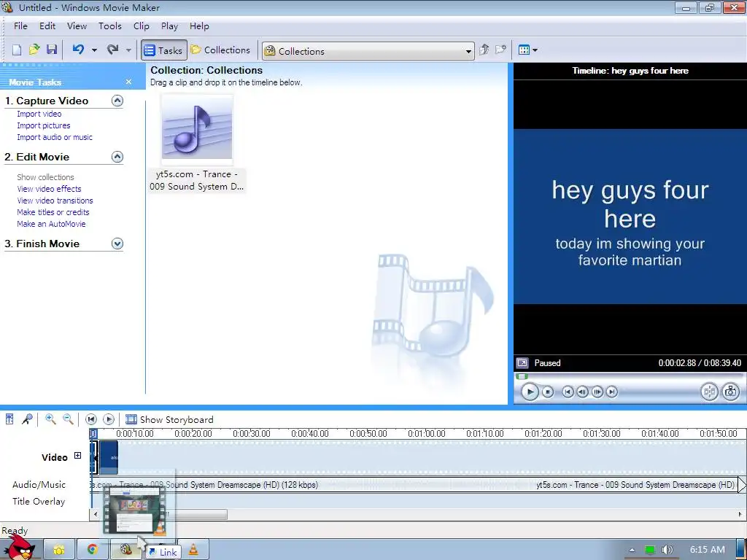747x560 pixels.
Task: Click the timeline playhead marker
Action: [93, 433]
